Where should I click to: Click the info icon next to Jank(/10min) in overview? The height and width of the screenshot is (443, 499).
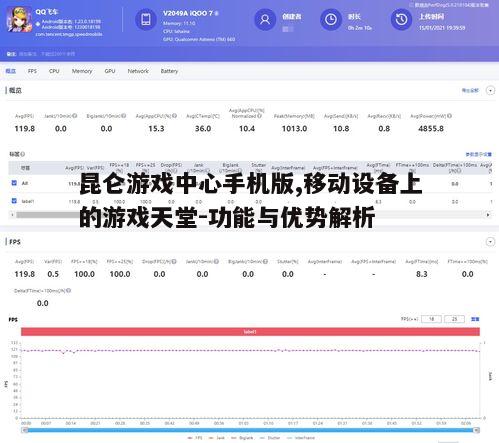75,116
